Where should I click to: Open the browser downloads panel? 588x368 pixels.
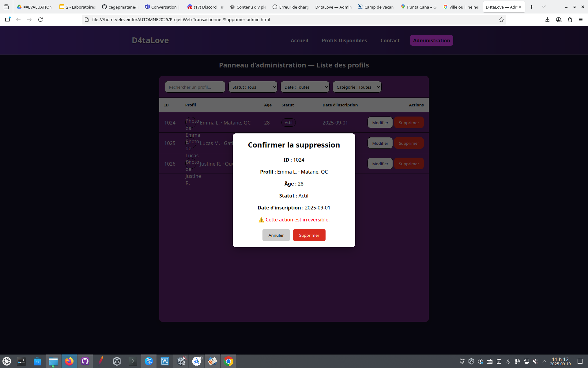547,20
